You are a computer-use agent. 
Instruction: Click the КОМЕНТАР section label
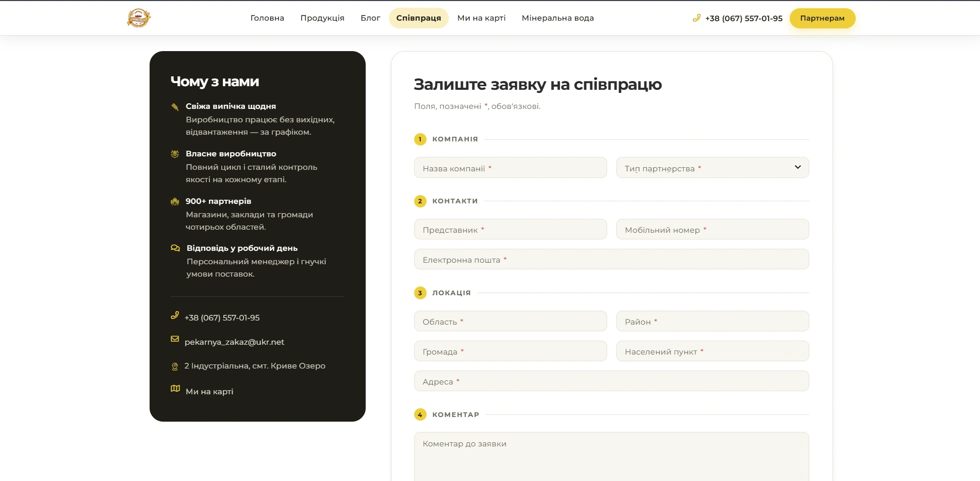455,415
